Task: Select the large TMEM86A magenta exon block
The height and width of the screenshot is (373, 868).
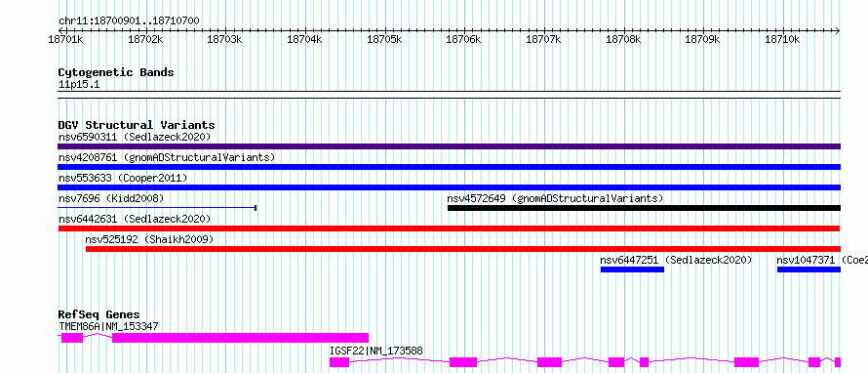Action: point(240,338)
